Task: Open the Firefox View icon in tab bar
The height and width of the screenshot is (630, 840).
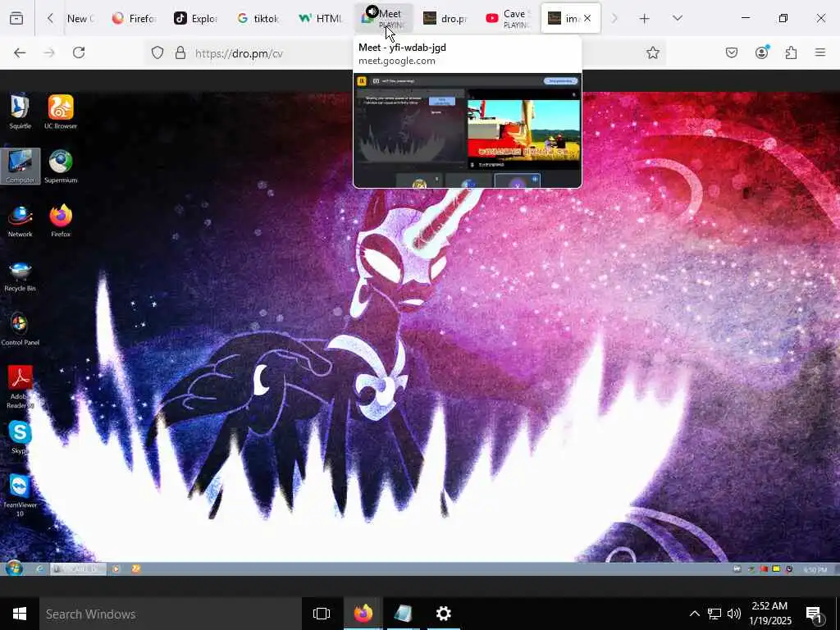Action: click(16, 18)
